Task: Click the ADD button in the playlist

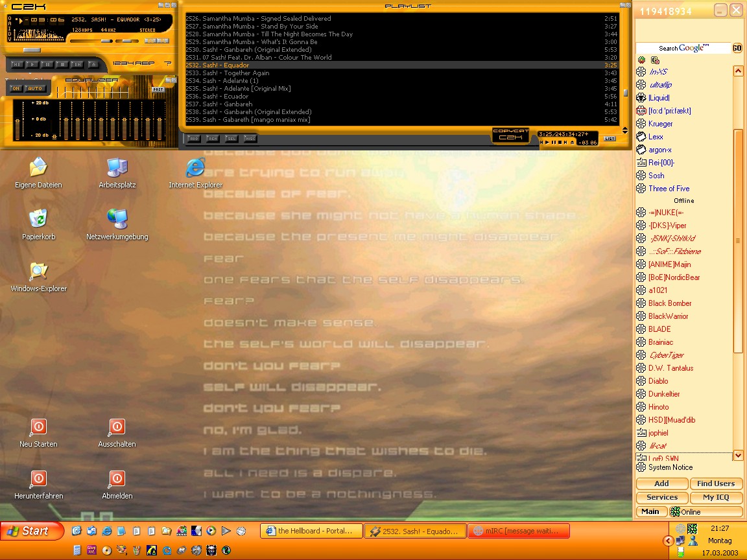Action: 194,138
